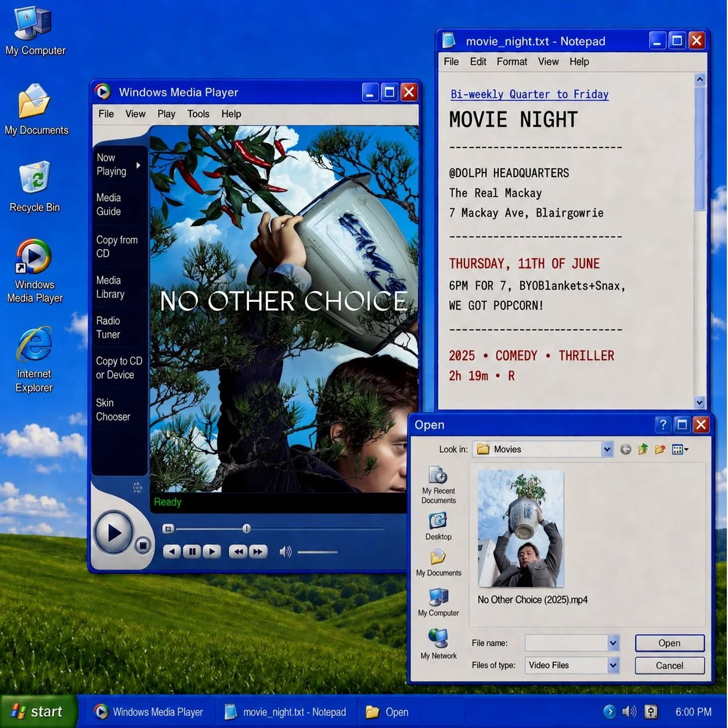Open Media Library in Media Player sidebar
This screenshot has width=728, height=728.
[110, 287]
